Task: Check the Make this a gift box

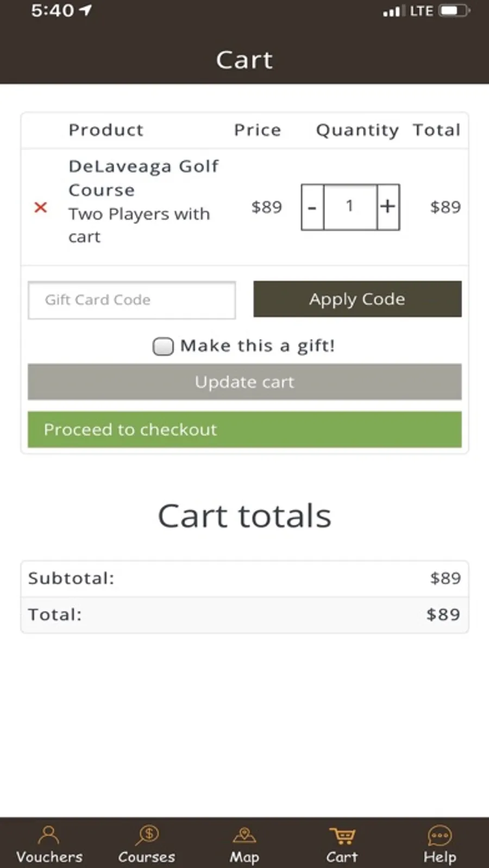Action: (x=163, y=346)
